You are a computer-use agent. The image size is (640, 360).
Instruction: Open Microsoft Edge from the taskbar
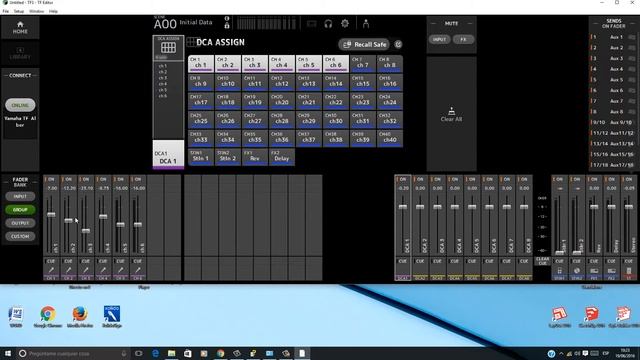click(155, 353)
